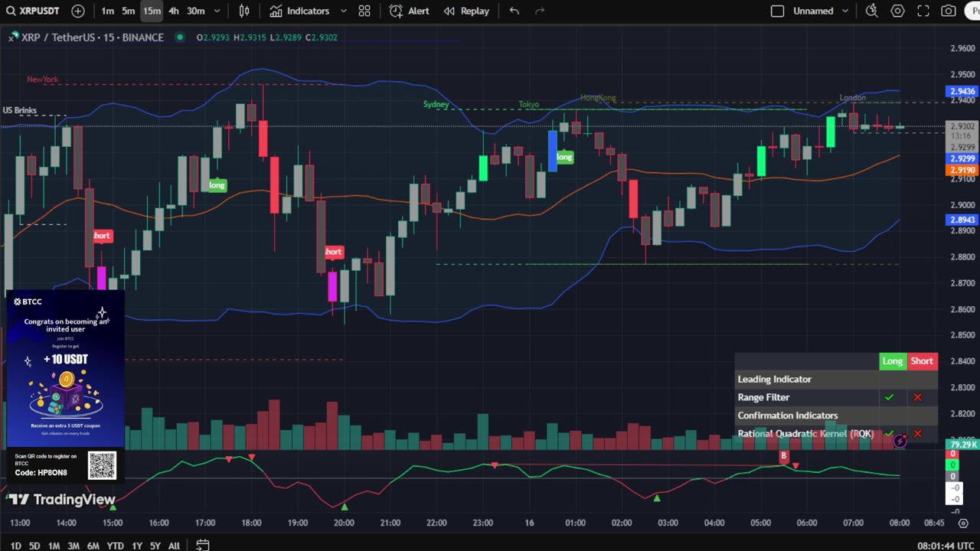Click the blue 2.9436 price label
This screenshot has height=551, width=980.
point(962,91)
